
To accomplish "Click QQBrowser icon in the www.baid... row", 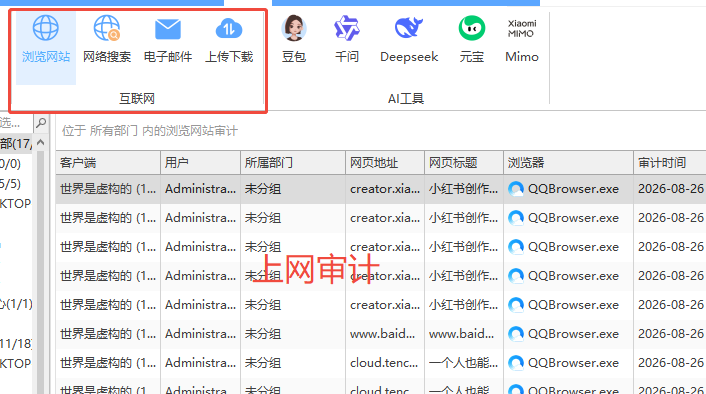I will (x=516, y=334).
